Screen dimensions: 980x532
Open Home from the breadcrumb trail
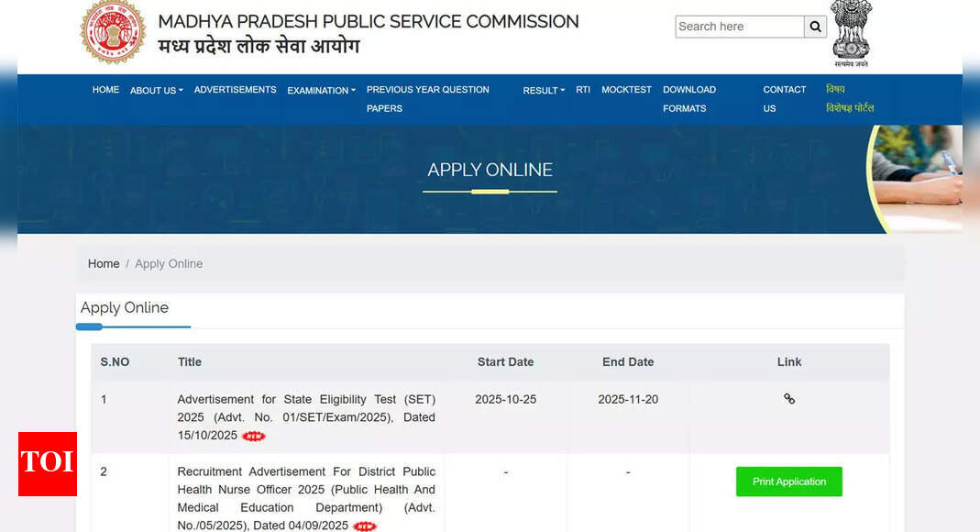click(x=104, y=263)
